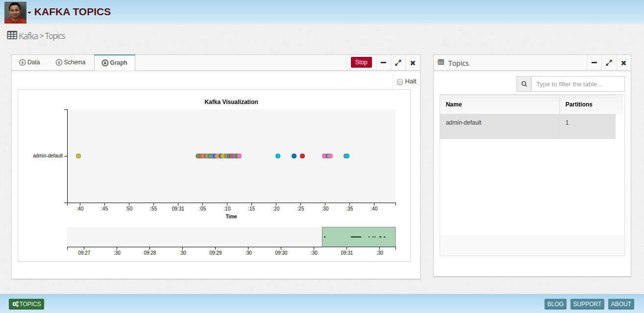Enable the Halt checkbox
This screenshot has height=313, width=644.
coord(400,82)
